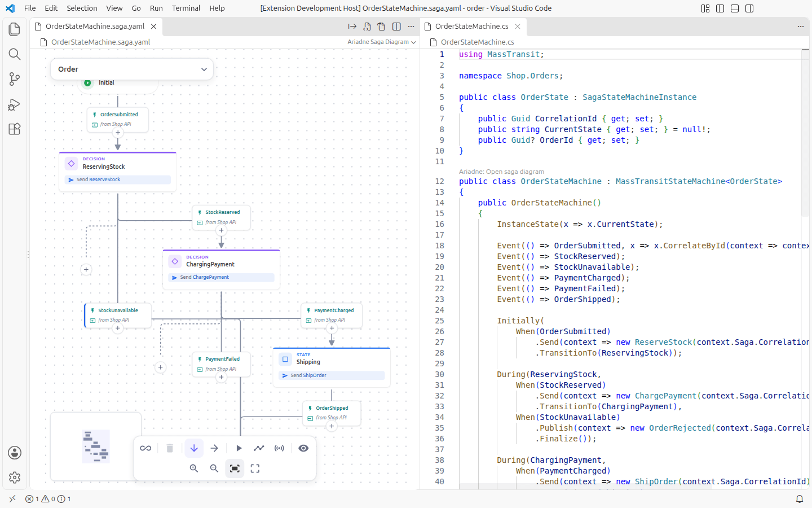Click the diagram minimap thumbnail

coord(96,446)
